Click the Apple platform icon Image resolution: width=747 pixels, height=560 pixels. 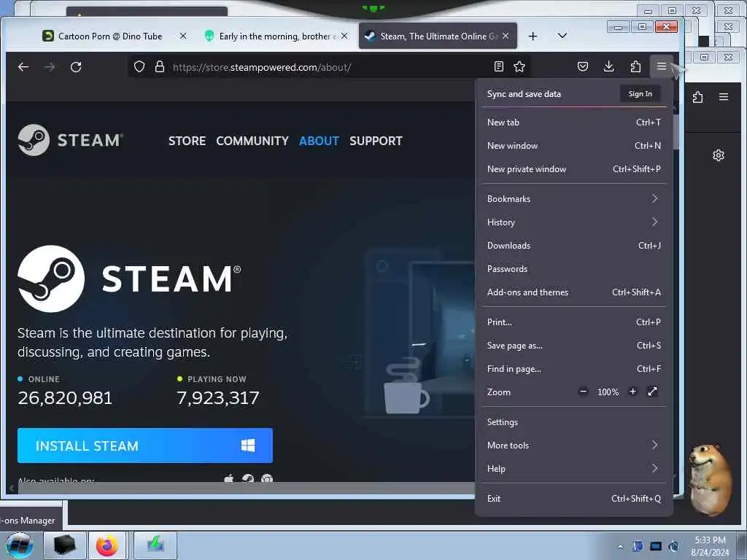point(228,478)
